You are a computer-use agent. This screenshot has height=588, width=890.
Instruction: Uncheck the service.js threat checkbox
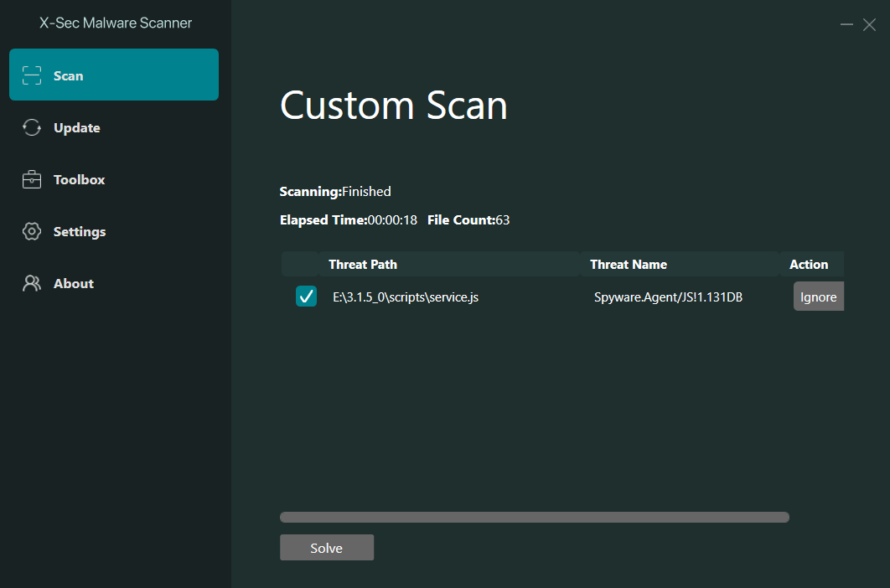click(306, 297)
